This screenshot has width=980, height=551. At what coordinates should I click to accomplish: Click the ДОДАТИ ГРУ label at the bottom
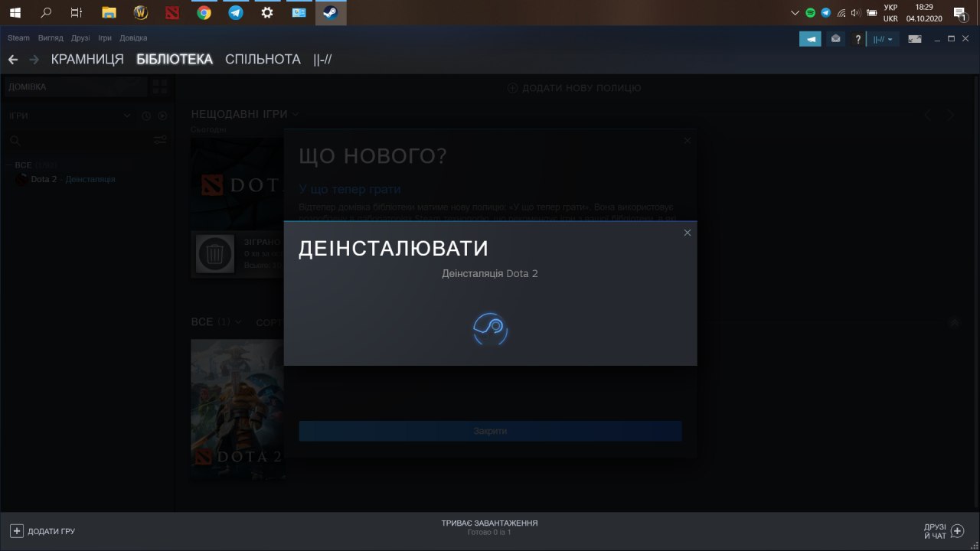coord(51,531)
